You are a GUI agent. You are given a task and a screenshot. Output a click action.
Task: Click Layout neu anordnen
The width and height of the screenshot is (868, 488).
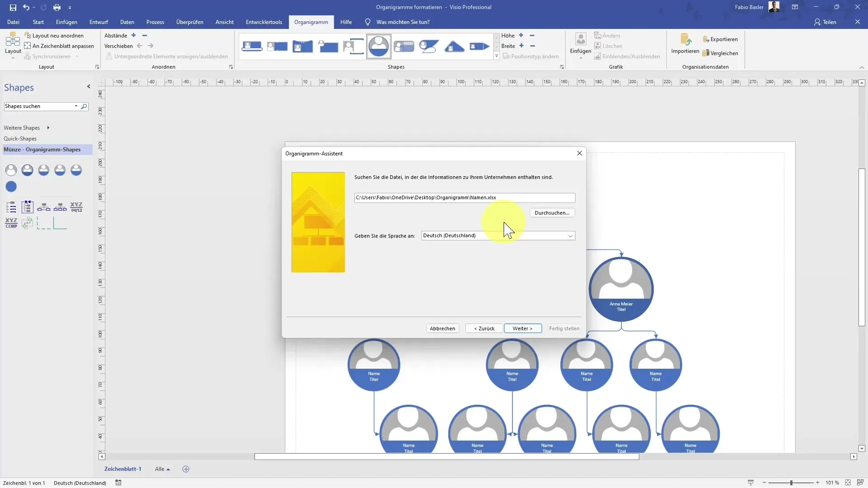pyautogui.click(x=54, y=35)
